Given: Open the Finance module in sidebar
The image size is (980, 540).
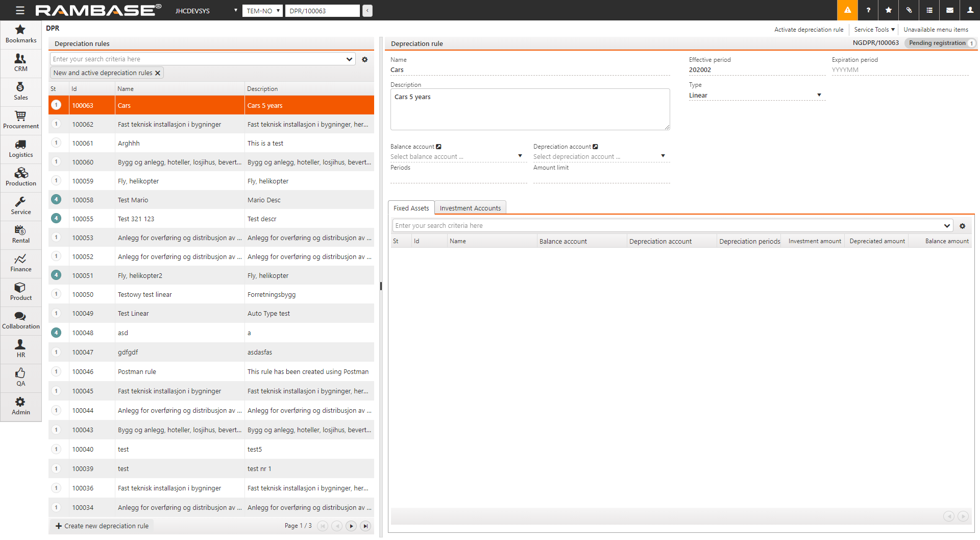Looking at the screenshot, I should (20, 263).
